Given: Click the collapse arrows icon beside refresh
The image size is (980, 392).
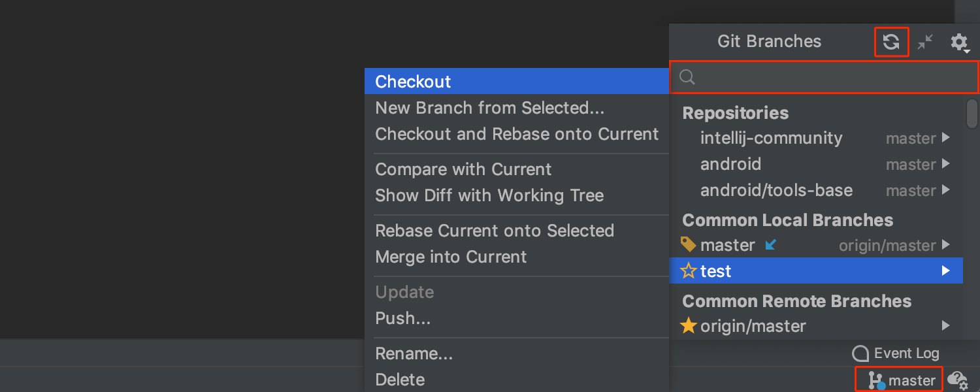Looking at the screenshot, I should pyautogui.click(x=925, y=41).
